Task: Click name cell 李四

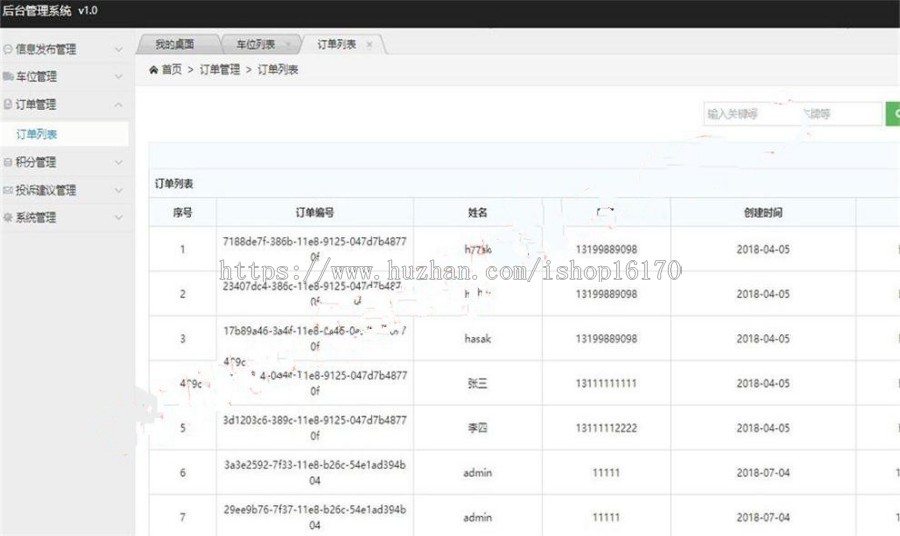Action: (x=478, y=428)
